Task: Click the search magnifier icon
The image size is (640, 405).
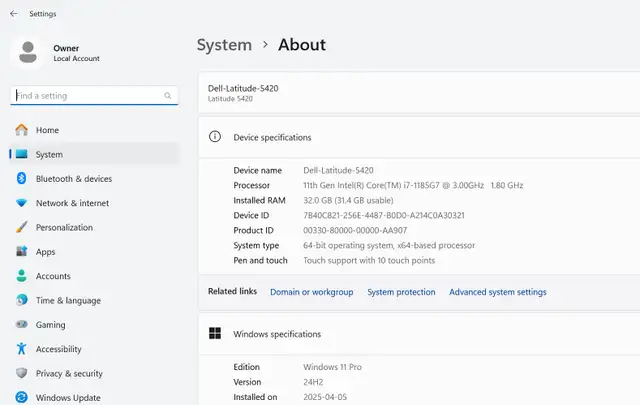Action: pos(167,96)
